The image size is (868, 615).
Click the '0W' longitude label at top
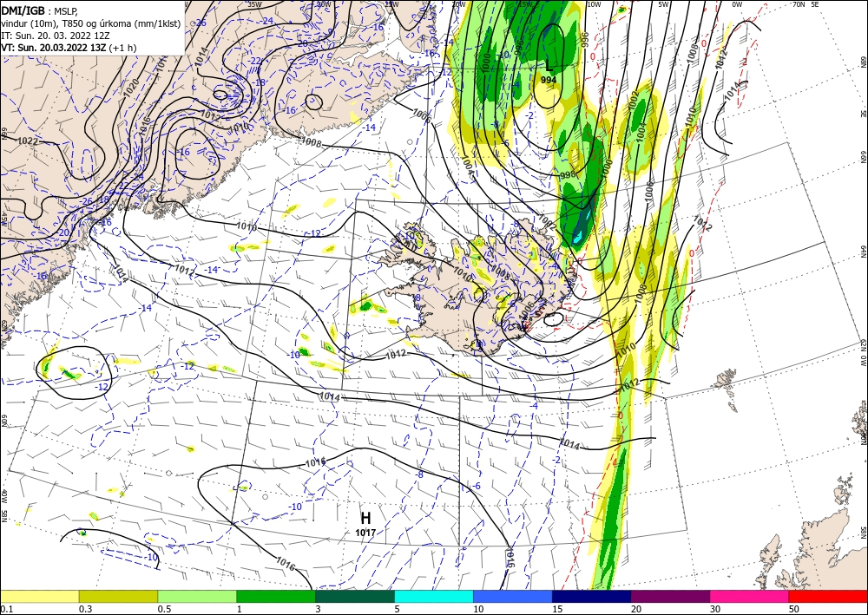(x=737, y=4)
